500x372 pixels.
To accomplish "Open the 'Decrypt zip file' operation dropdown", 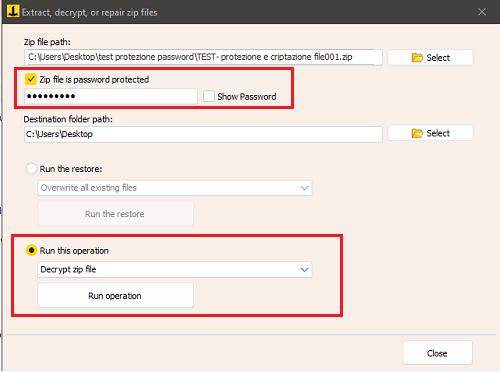I will [175, 269].
